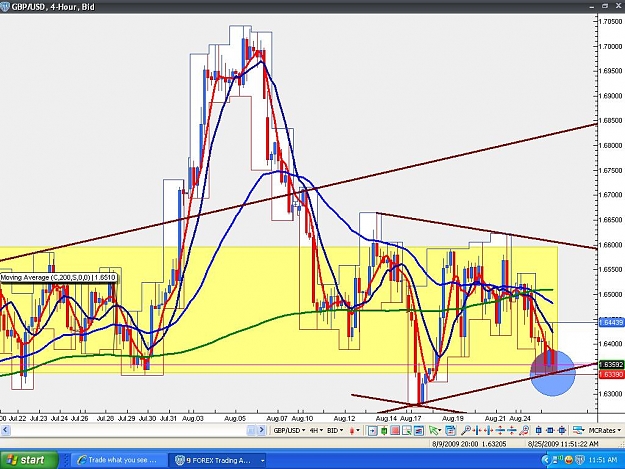Expand hidden system tray icons
Image resolution: width=625 pixels, height=469 pixels.
[545, 460]
